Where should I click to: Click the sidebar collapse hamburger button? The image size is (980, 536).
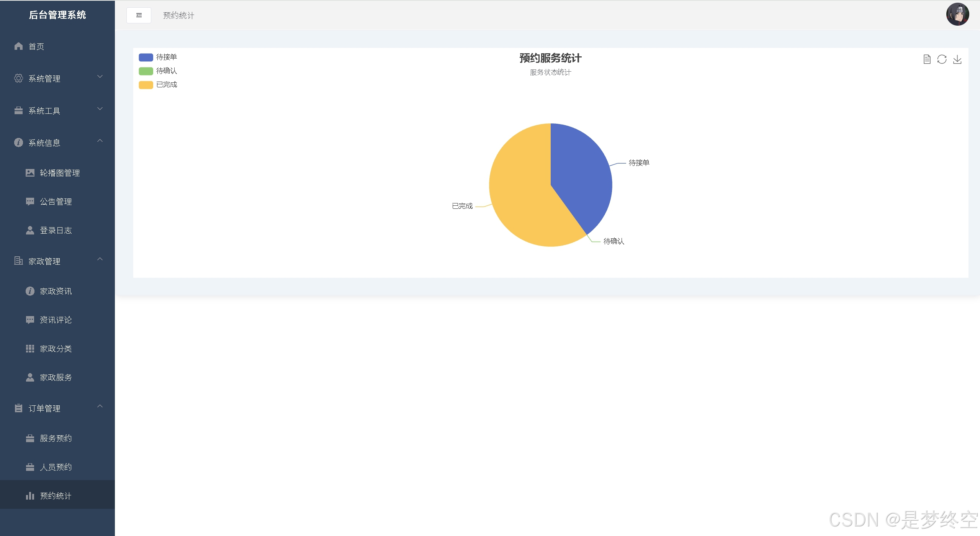point(139,15)
